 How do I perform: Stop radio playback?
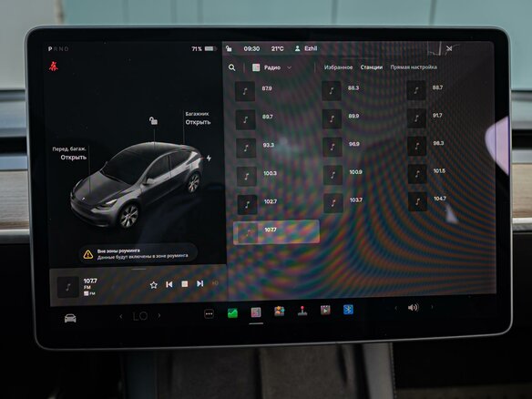tap(185, 283)
